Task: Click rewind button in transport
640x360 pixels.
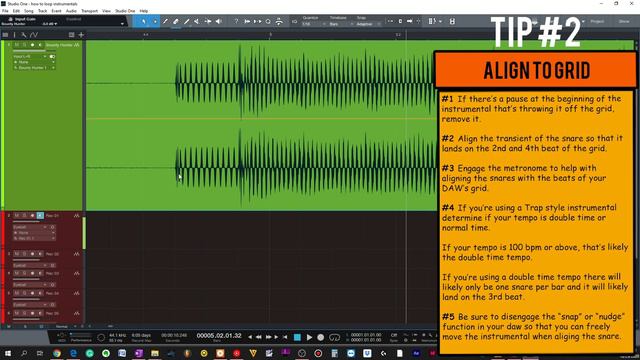Action: [259, 337]
